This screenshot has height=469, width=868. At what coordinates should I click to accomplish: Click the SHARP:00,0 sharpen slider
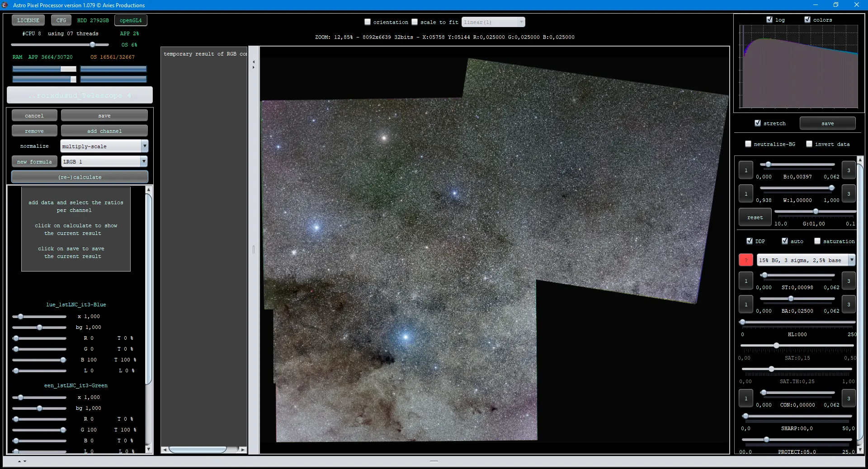click(x=797, y=416)
